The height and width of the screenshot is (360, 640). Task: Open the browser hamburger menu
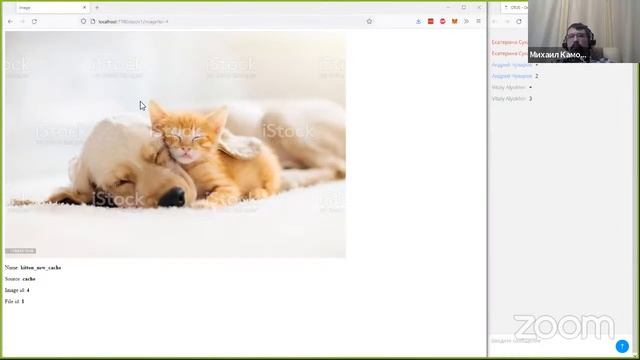pos(478,21)
